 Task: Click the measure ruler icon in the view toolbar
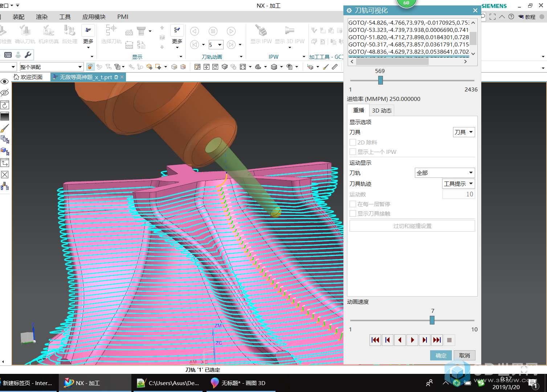335,67
